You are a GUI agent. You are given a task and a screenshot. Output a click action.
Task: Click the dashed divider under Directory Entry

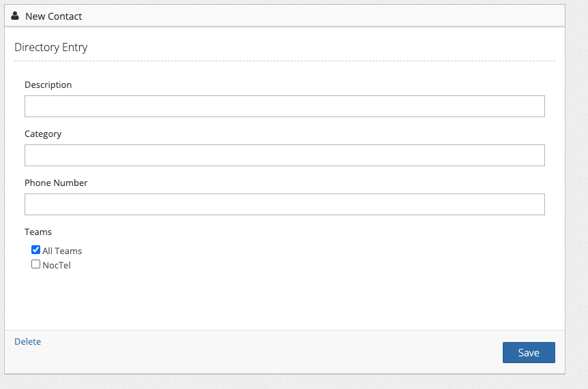[284, 61]
